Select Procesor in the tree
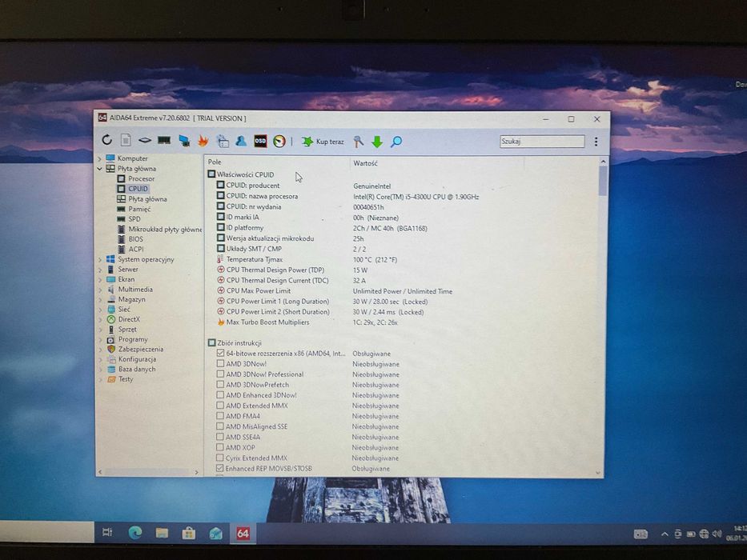Viewport: 747px width, 560px height. pyautogui.click(x=141, y=178)
